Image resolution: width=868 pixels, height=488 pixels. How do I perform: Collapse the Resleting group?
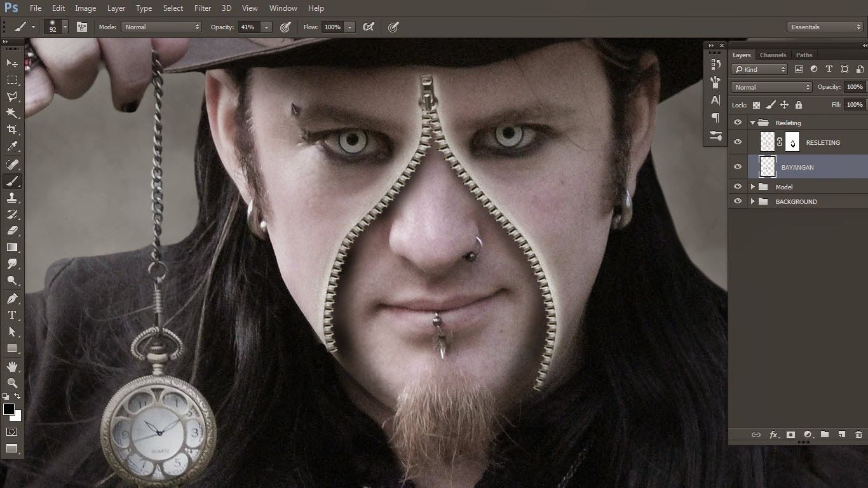click(x=753, y=123)
